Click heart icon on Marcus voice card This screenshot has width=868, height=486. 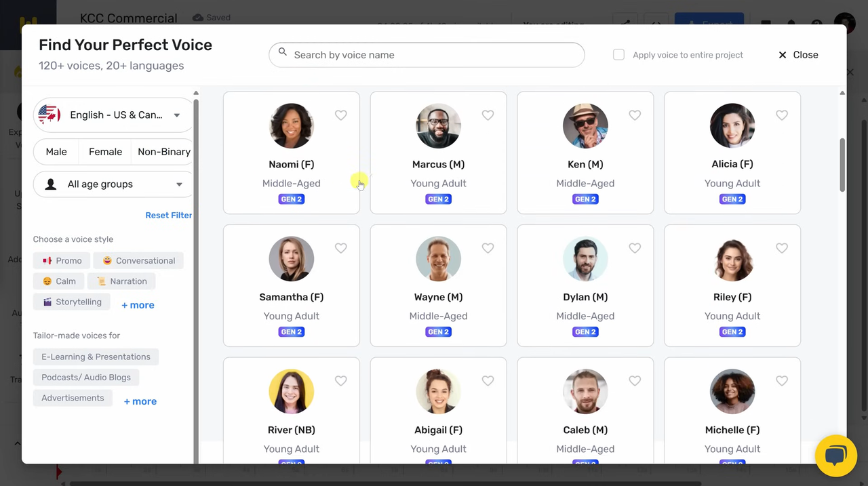pyautogui.click(x=488, y=115)
